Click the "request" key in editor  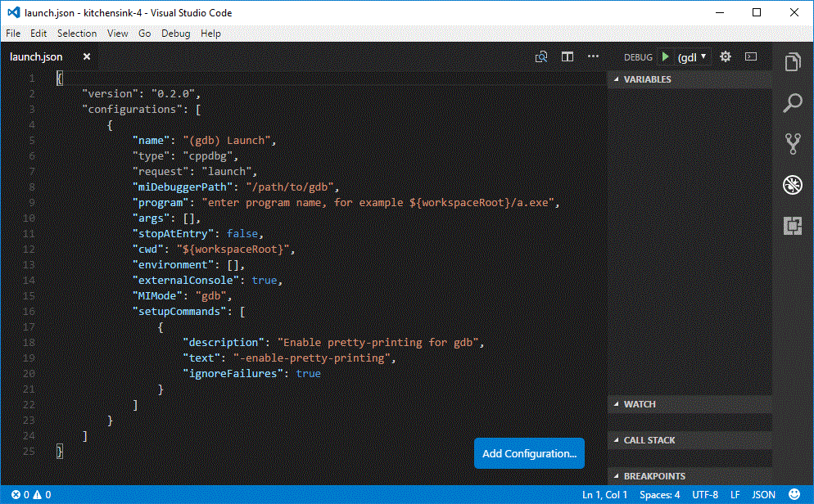pos(161,172)
